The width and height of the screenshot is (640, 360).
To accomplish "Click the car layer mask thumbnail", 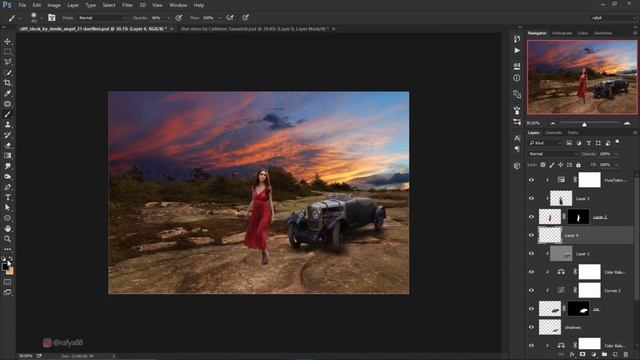I will click(578, 309).
